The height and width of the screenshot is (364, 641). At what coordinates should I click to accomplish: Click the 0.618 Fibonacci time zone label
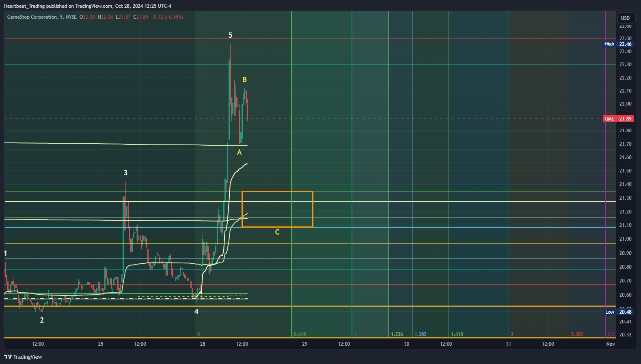300,334
